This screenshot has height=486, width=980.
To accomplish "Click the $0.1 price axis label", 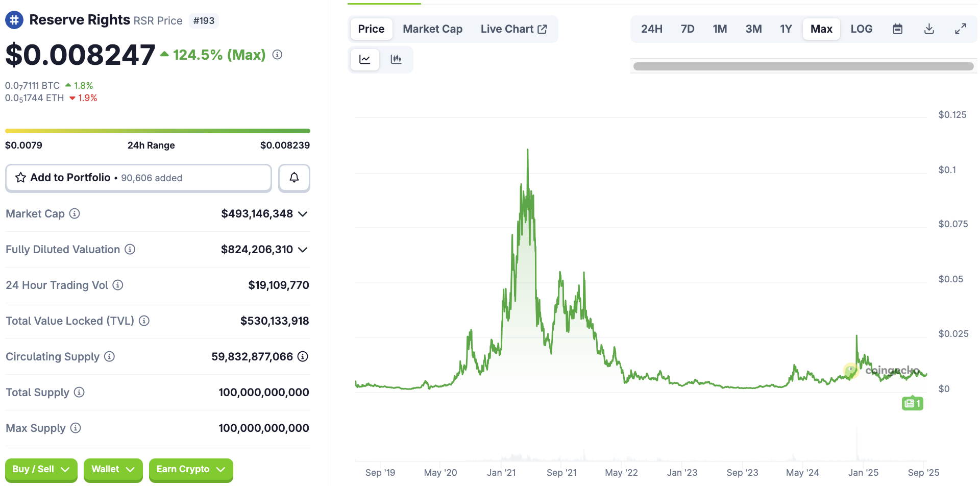I will (947, 170).
